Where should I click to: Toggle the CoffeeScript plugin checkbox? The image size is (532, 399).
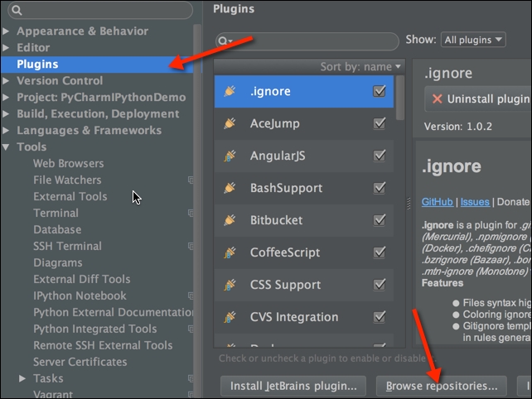coord(380,252)
